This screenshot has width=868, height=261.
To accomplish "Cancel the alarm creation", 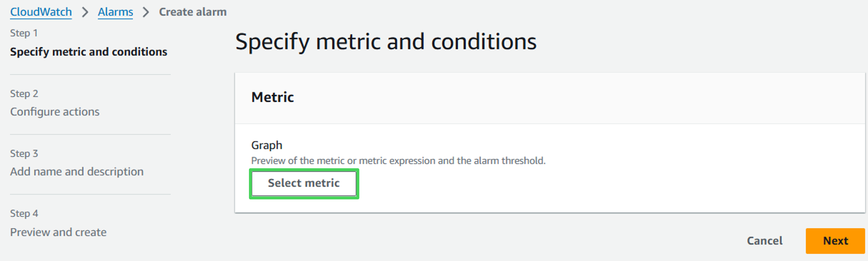I will 764,241.
